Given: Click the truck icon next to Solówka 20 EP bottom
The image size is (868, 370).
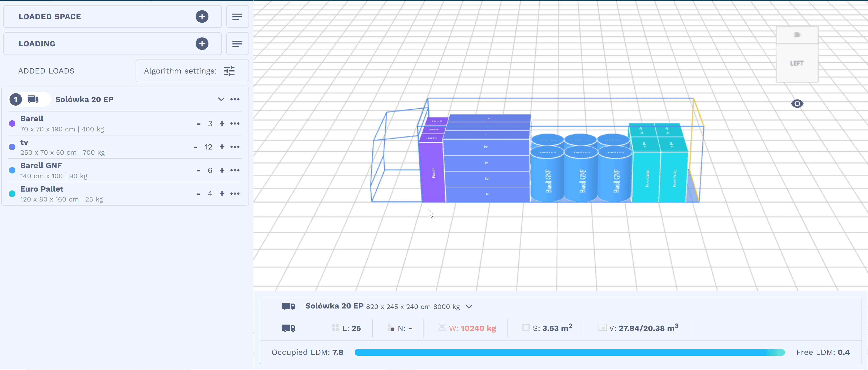Looking at the screenshot, I should point(288,306).
